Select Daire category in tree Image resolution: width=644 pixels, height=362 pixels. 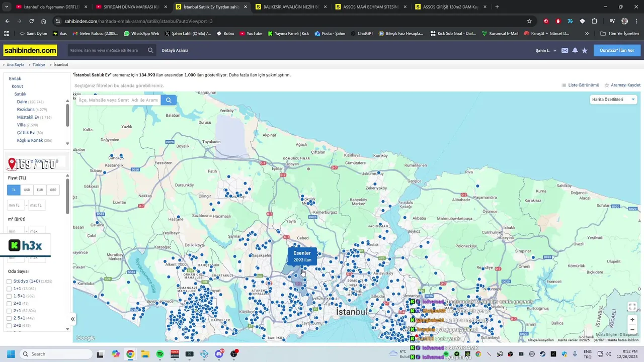coord(22,102)
